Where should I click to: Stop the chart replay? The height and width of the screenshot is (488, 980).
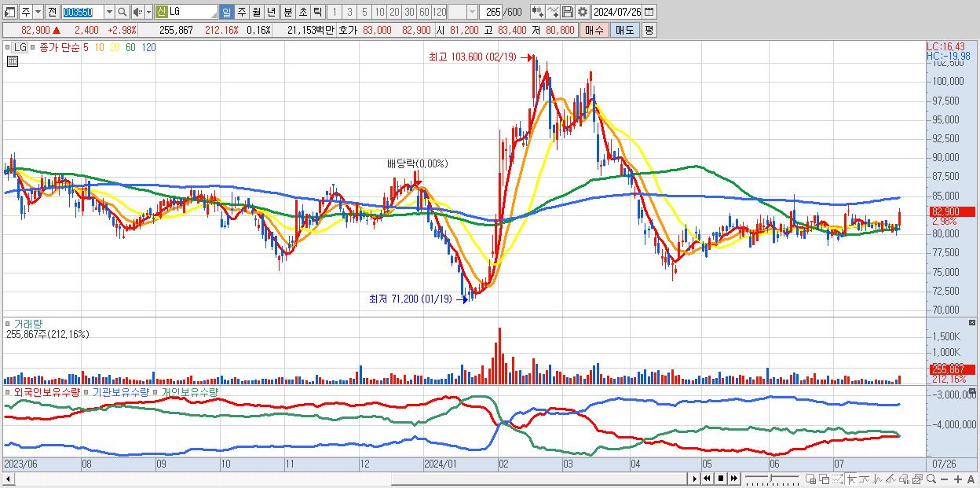click(721, 479)
